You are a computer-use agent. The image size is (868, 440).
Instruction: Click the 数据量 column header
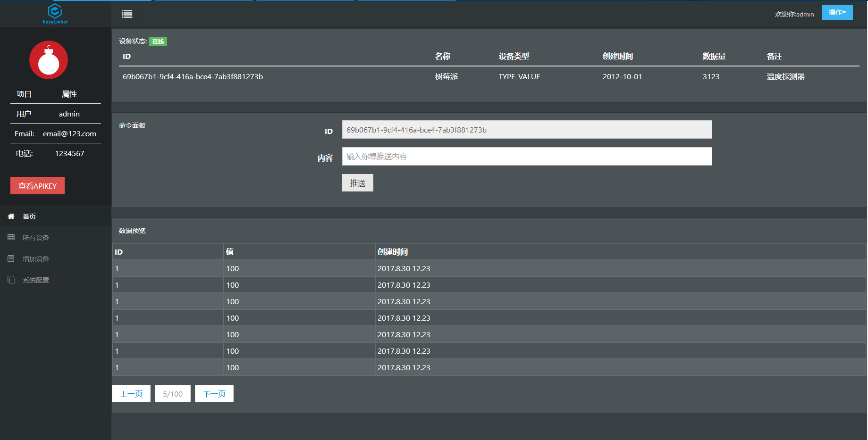[714, 56]
